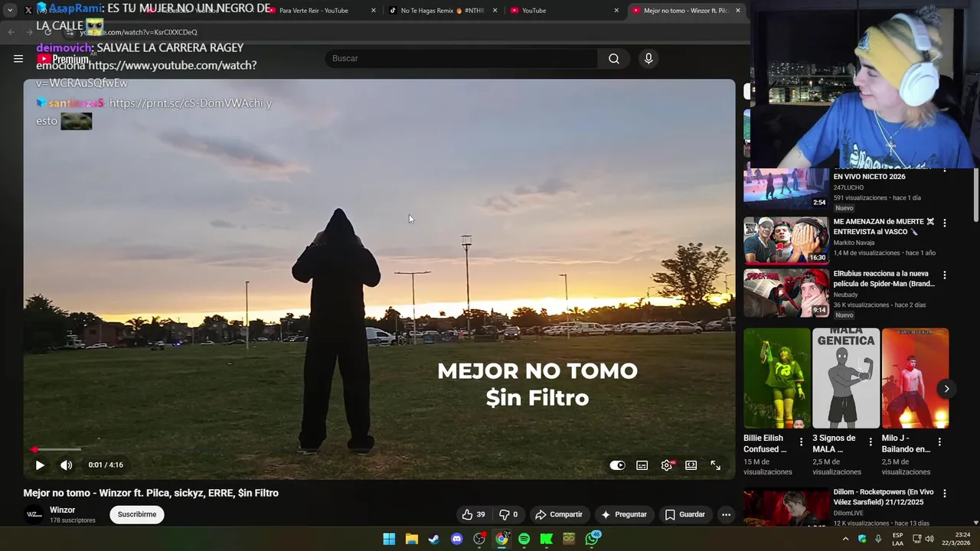The width and height of the screenshot is (980, 551).
Task: Open Milo J - Bailando short
Action: [915, 378]
